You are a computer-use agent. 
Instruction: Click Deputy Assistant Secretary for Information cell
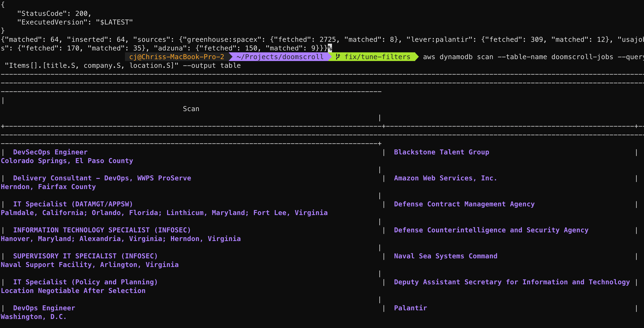[x=512, y=282]
